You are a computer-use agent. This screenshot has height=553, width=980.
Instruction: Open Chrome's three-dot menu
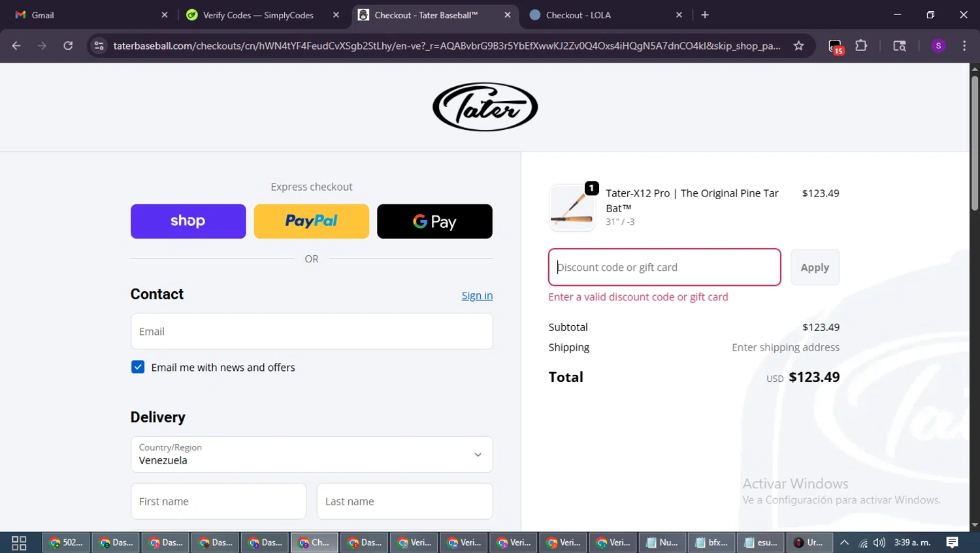964,46
